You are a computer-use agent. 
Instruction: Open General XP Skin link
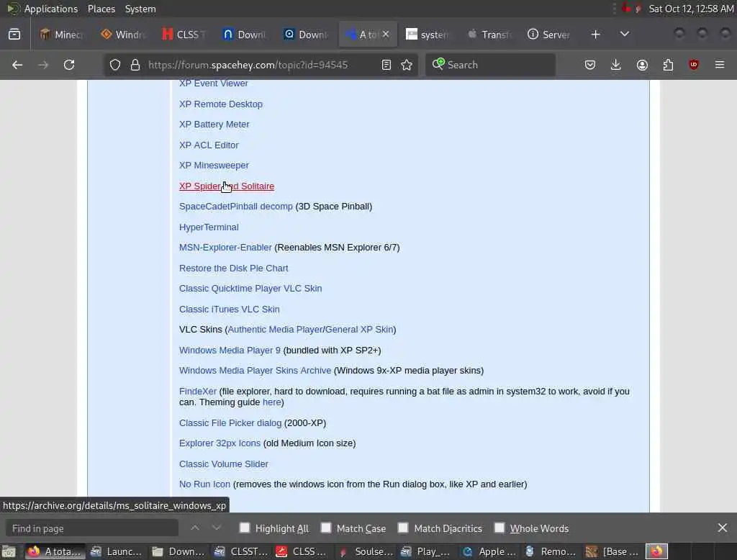click(x=359, y=330)
